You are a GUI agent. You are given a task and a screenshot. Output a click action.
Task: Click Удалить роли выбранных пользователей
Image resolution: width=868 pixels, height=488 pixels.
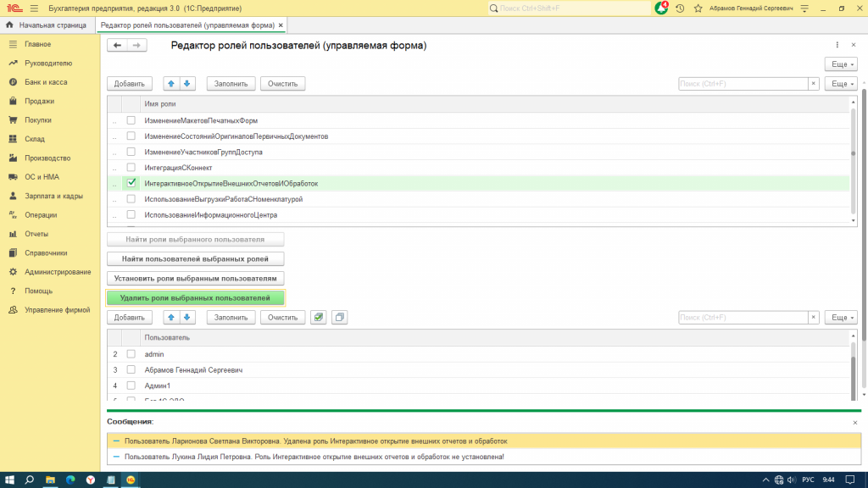pos(196,297)
